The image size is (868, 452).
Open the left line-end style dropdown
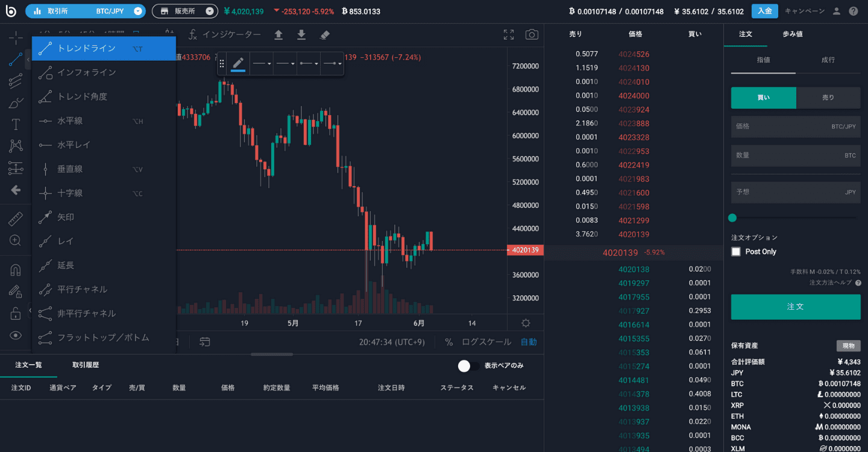(309, 63)
